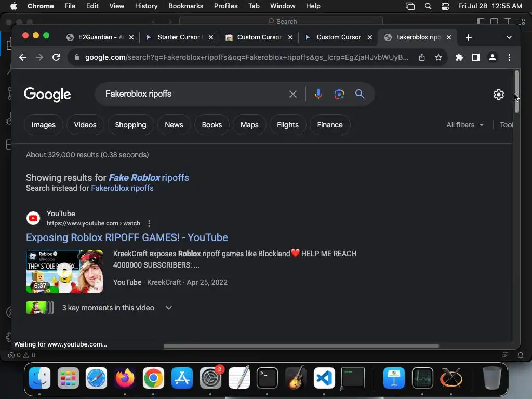Search instead for Fakeroblox ripoffs
This screenshot has width=532, height=399.
tap(122, 188)
